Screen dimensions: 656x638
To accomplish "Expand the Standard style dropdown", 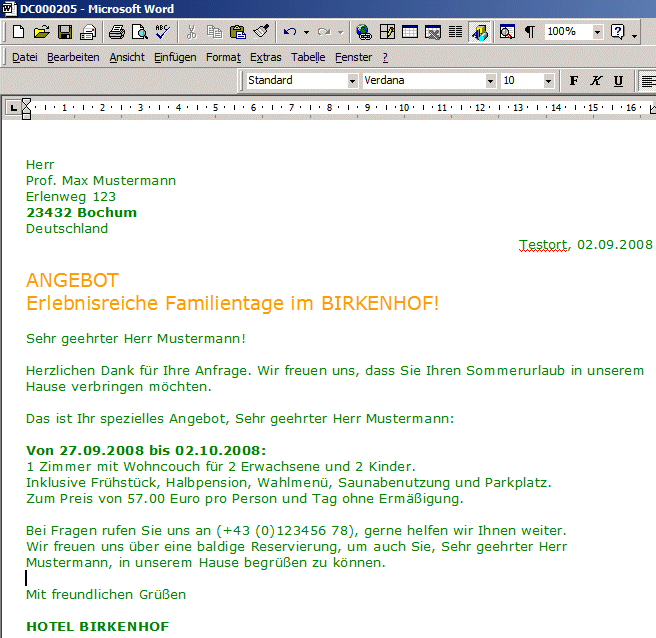I will point(352,81).
